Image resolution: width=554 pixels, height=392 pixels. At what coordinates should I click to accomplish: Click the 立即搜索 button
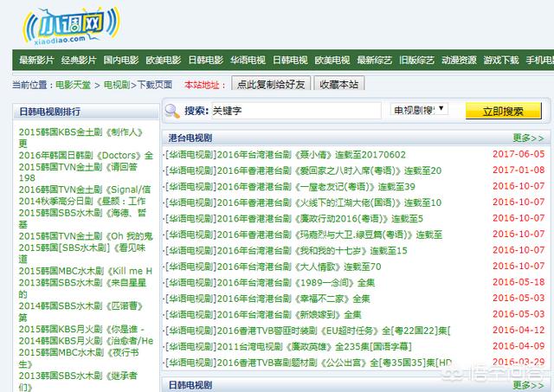coord(503,112)
